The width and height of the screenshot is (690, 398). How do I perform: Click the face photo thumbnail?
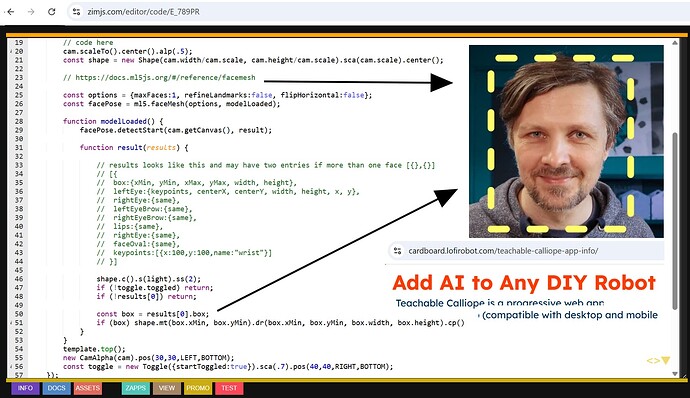point(566,141)
